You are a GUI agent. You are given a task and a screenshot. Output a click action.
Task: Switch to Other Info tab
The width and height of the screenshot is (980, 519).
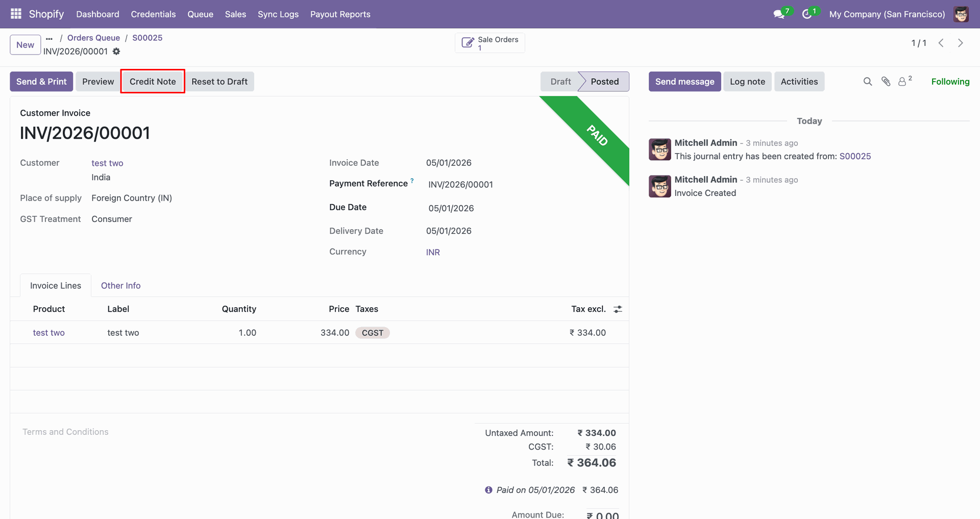tap(120, 286)
